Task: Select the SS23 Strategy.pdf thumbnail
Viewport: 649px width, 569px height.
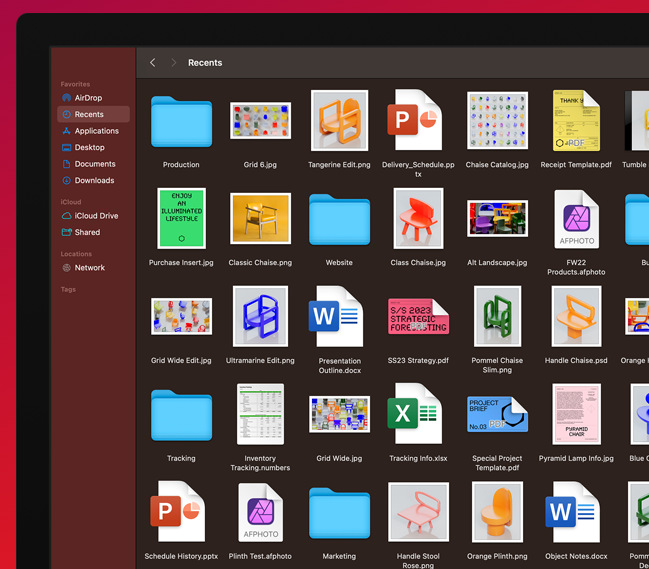Action: point(418,317)
